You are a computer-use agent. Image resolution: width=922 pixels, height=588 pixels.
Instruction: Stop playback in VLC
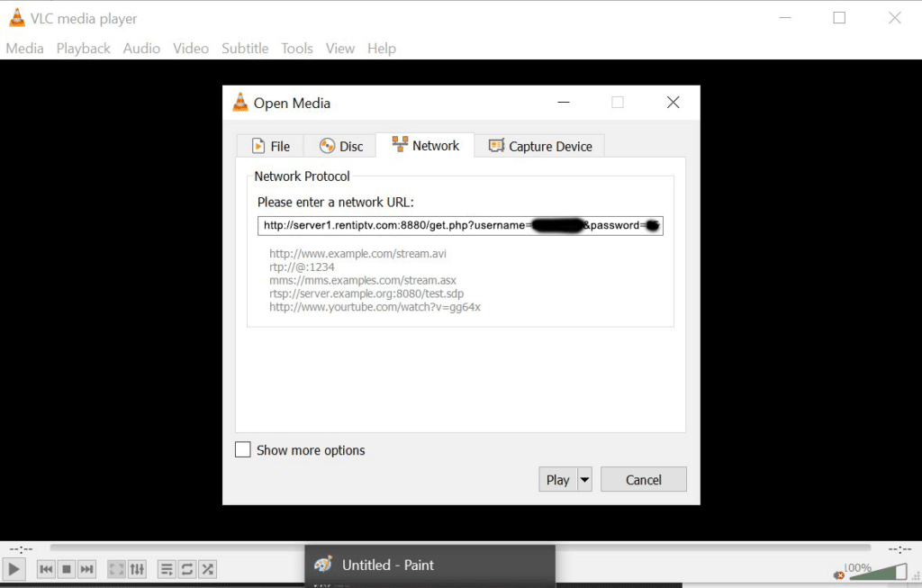tap(67, 569)
